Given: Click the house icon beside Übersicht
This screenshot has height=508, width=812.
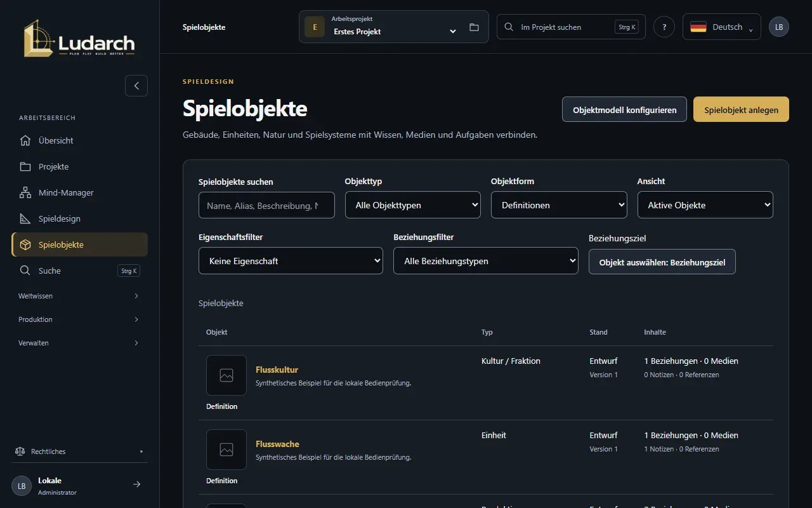Looking at the screenshot, I should (25, 140).
